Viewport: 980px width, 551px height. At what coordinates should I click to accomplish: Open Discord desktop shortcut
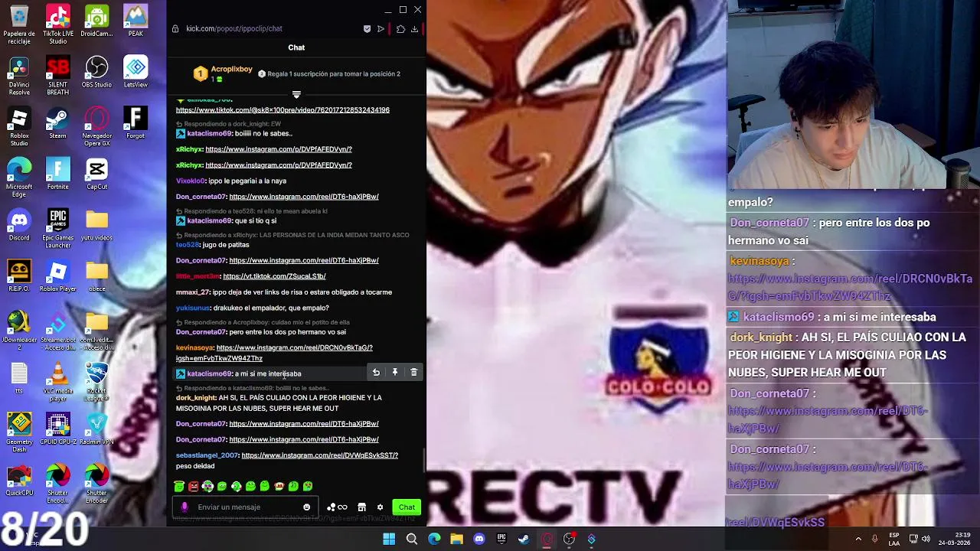pyautogui.click(x=19, y=225)
